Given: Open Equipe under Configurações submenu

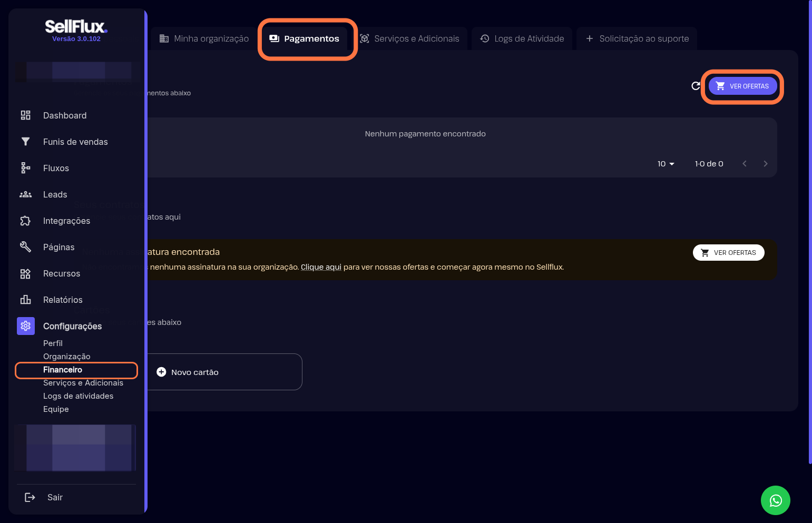Looking at the screenshot, I should [x=56, y=409].
